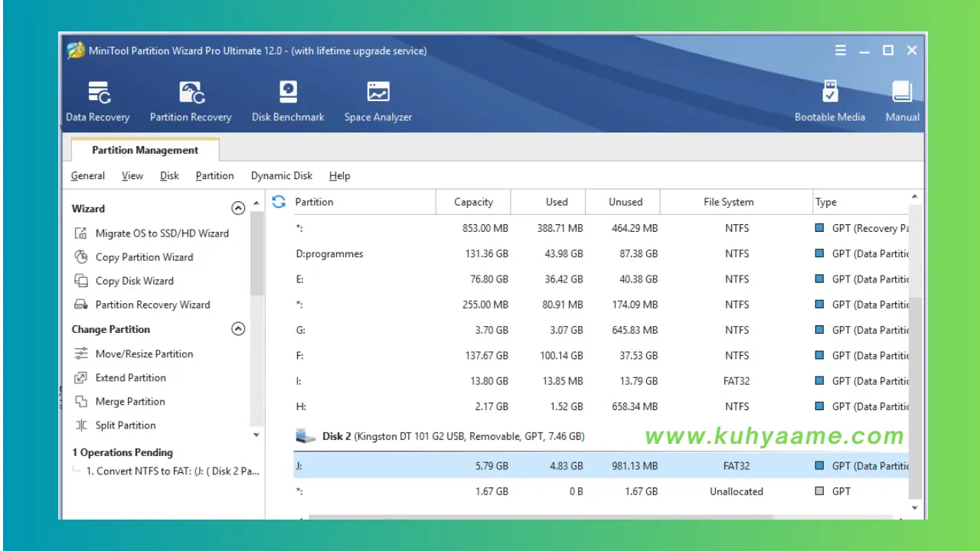Collapse the Wizard section
Image resolution: width=980 pixels, height=551 pixels.
pos(238,208)
